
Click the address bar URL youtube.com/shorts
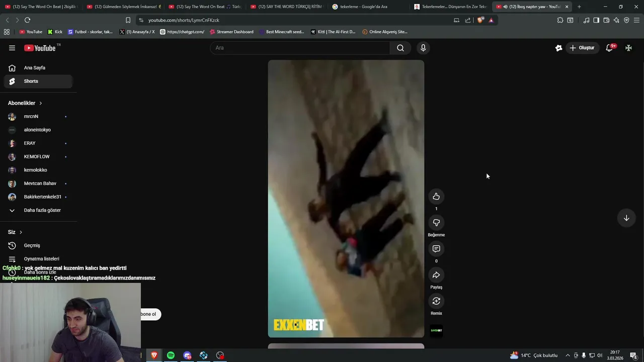184,20
